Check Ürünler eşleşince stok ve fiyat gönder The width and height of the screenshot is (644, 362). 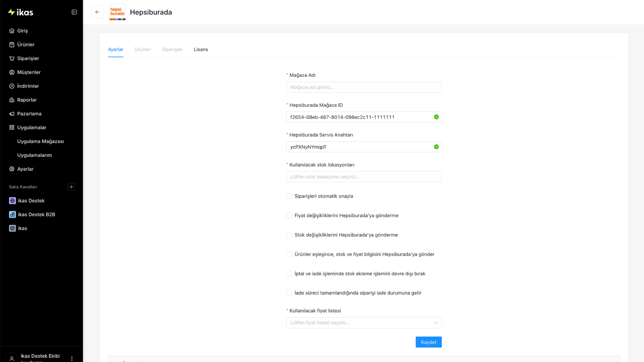289,254
